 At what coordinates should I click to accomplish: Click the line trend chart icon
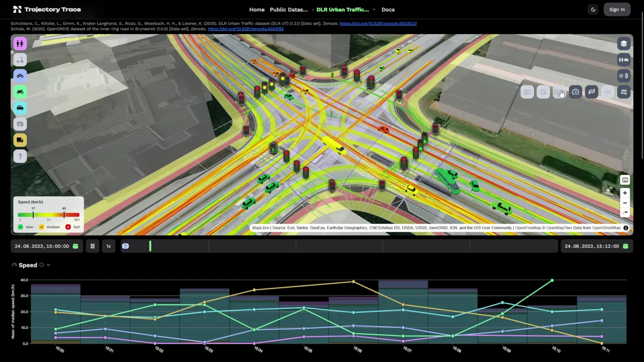608,92
